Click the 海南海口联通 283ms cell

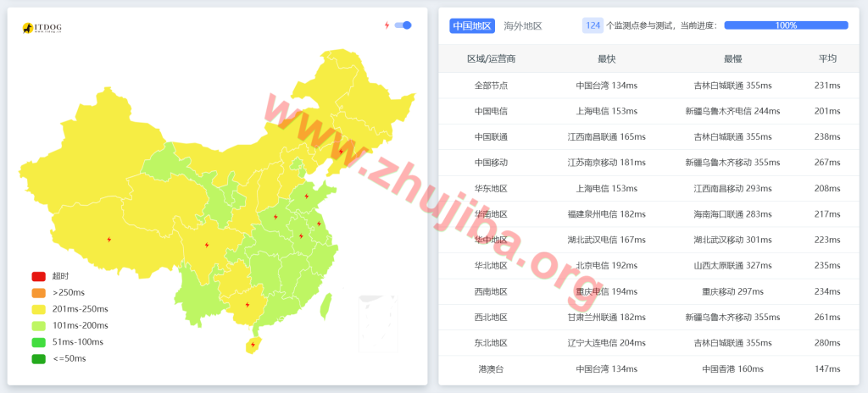(x=732, y=214)
